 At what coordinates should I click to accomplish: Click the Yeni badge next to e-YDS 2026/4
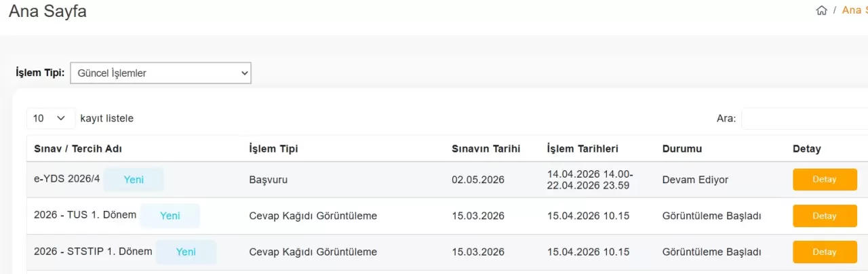pyautogui.click(x=134, y=180)
